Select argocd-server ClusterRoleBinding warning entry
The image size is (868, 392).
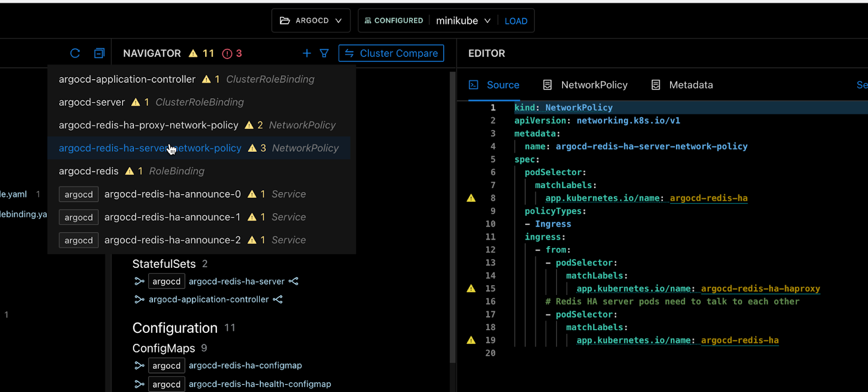click(x=199, y=102)
